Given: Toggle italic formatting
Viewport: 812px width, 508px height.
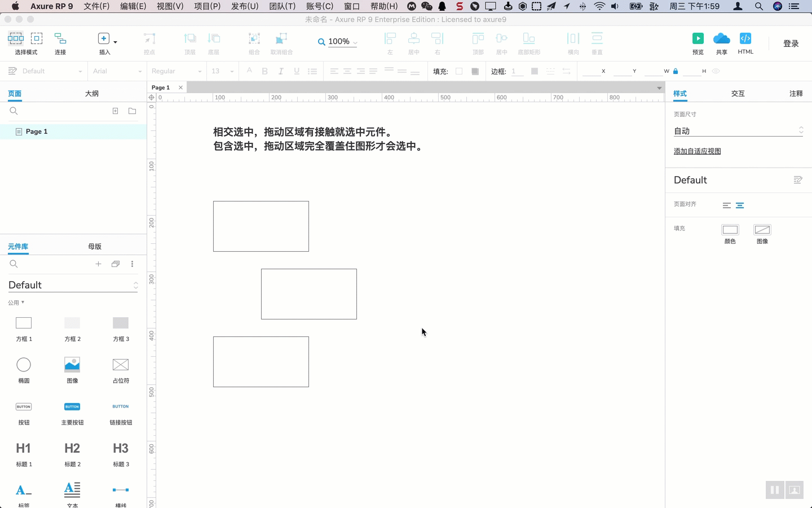Looking at the screenshot, I should click(x=281, y=71).
